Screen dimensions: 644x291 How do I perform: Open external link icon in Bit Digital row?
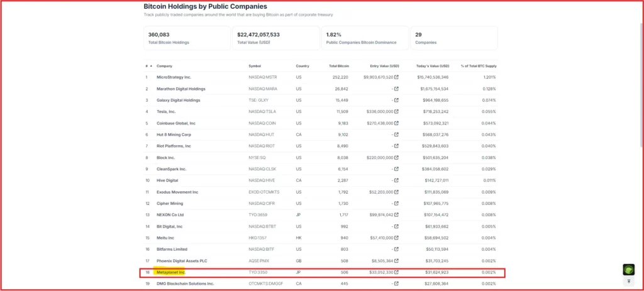(x=396, y=226)
